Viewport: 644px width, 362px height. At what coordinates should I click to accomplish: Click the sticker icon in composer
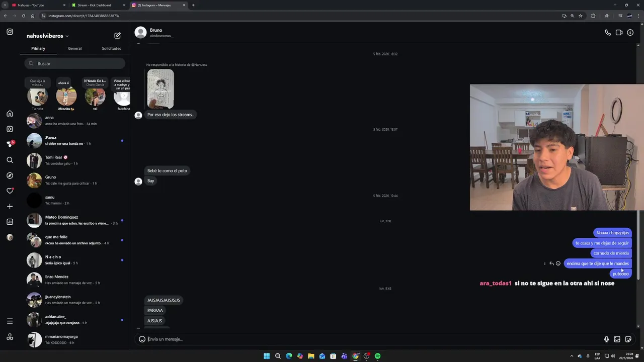tap(628, 339)
